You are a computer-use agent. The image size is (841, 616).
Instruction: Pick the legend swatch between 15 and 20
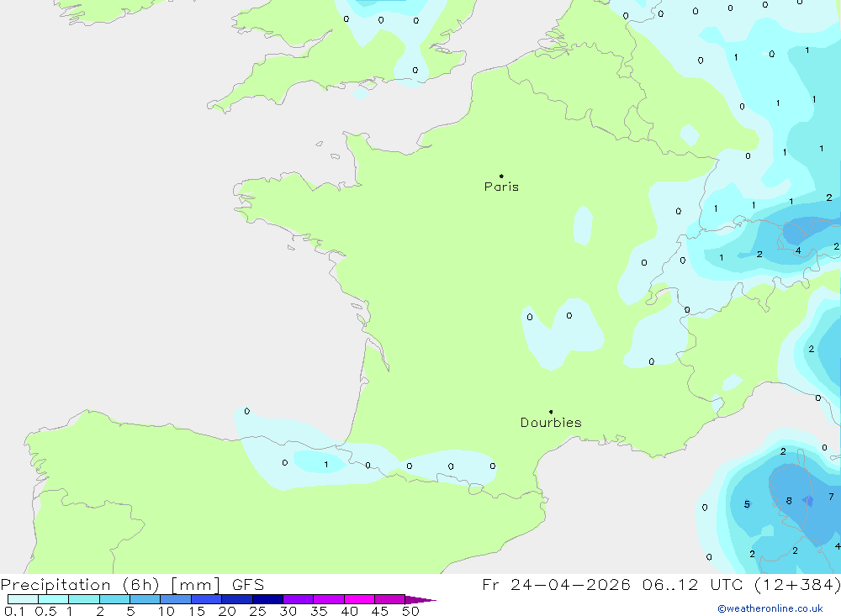pyautogui.click(x=207, y=599)
